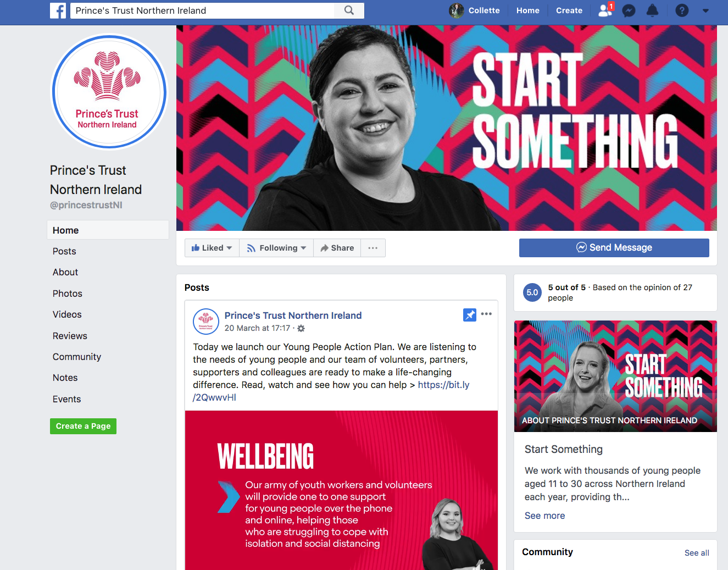
Task: Open the account dropdown arrow in top bar
Action: point(705,10)
